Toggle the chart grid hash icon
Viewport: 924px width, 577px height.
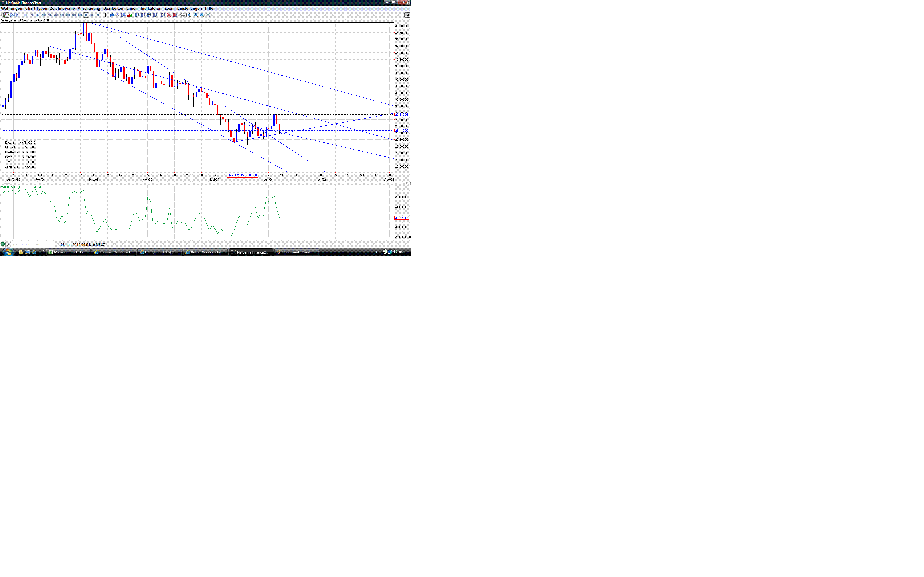[112, 15]
